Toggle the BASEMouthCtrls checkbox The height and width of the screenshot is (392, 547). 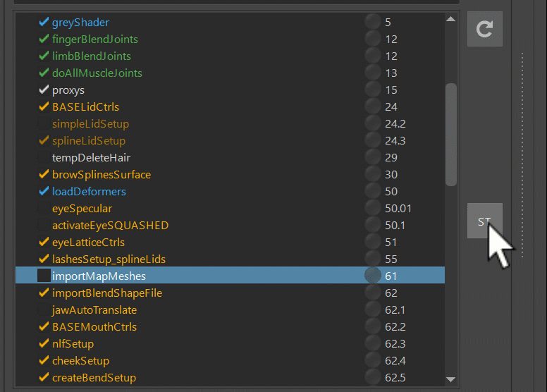pos(44,327)
